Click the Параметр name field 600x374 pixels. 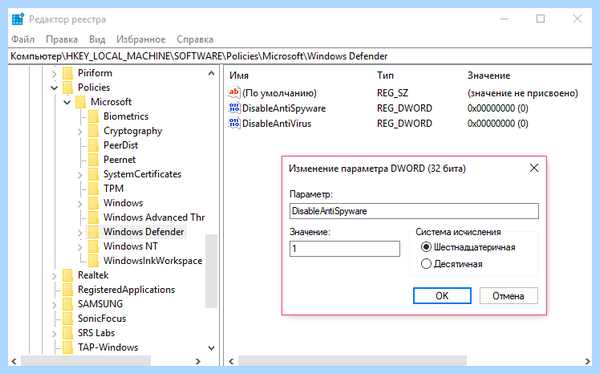(414, 211)
